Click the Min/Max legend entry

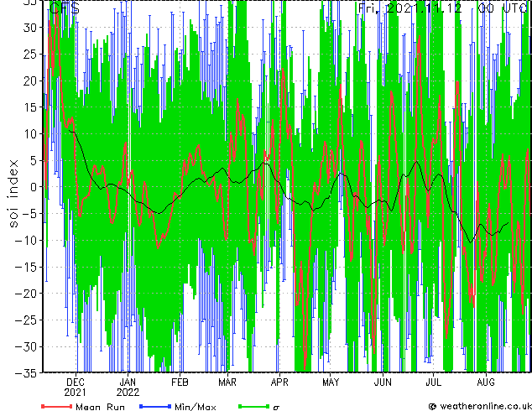coord(177,407)
